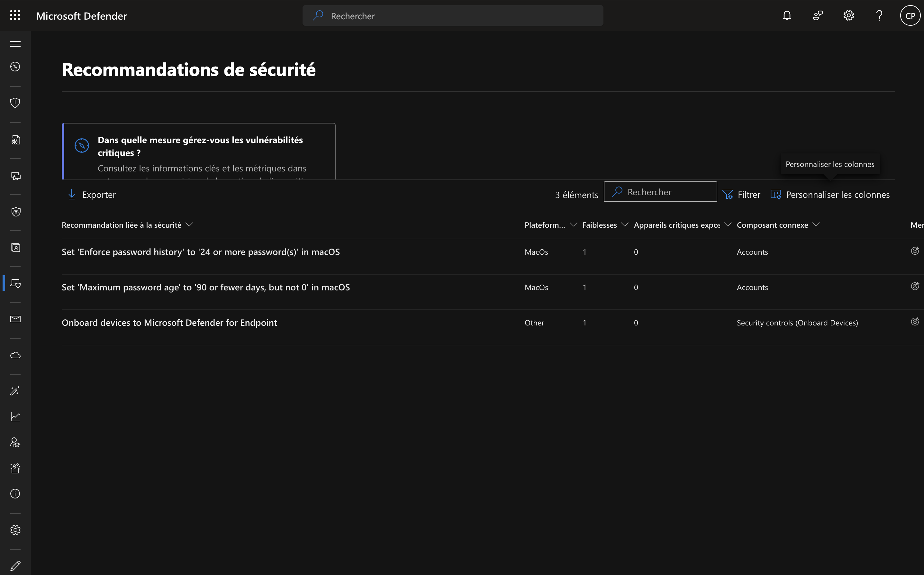Open the CP account avatar
924x575 pixels.
pyautogui.click(x=910, y=15)
